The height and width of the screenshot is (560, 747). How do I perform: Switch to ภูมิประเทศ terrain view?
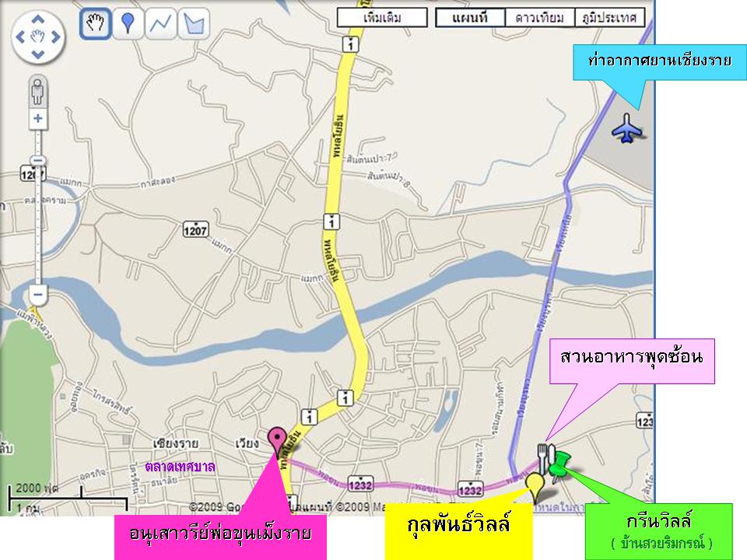pyautogui.click(x=610, y=18)
